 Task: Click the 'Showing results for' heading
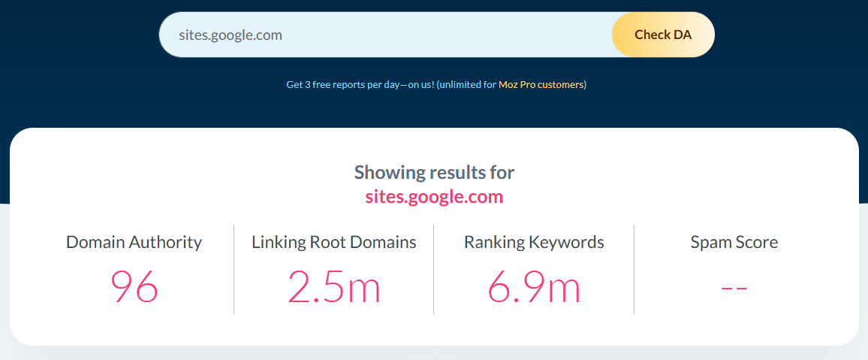tap(435, 172)
